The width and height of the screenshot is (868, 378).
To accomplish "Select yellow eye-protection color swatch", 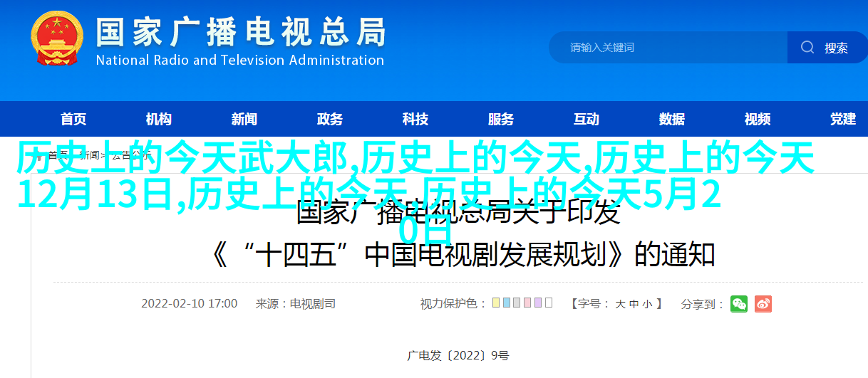I will pos(495,303).
